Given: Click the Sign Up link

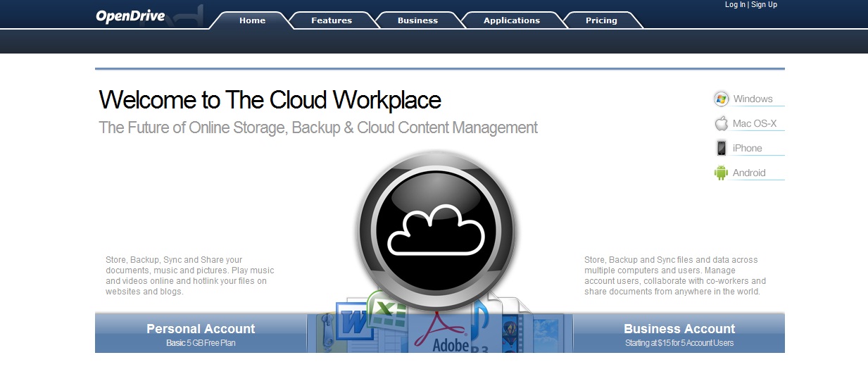Looking at the screenshot, I should pyautogui.click(x=764, y=5).
